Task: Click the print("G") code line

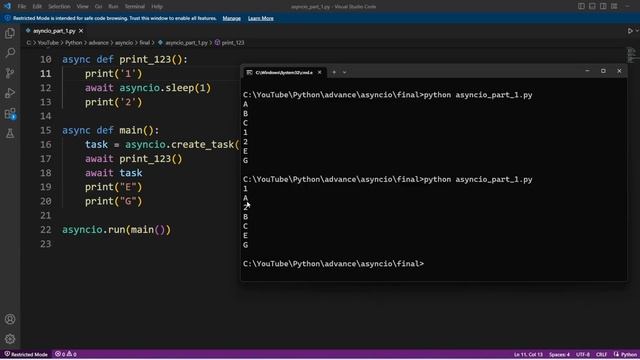Action: pos(113,201)
